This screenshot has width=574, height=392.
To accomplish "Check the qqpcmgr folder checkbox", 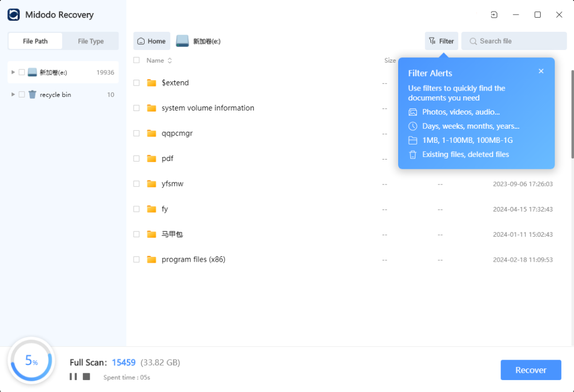I will 137,133.
